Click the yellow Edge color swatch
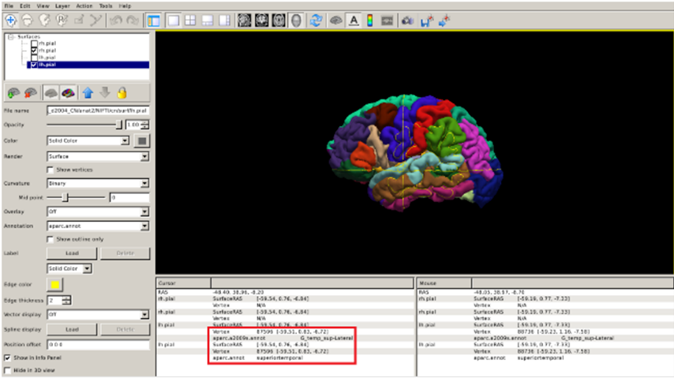Viewport: 674px width, 378px height. click(55, 284)
